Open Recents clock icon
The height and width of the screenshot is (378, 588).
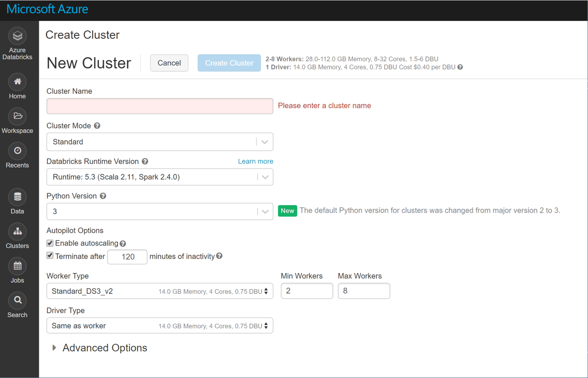click(x=17, y=151)
